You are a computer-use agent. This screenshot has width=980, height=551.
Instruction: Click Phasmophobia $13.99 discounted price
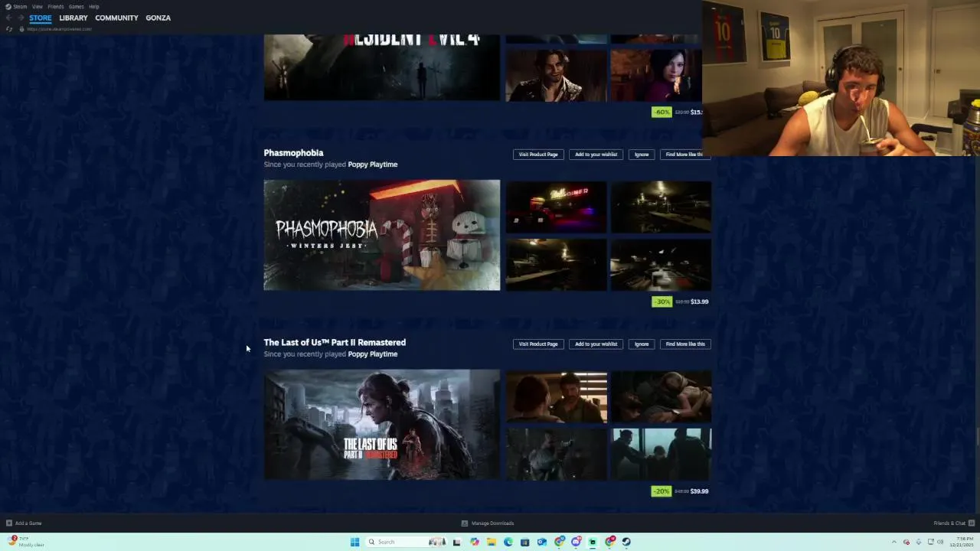[x=699, y=302]
